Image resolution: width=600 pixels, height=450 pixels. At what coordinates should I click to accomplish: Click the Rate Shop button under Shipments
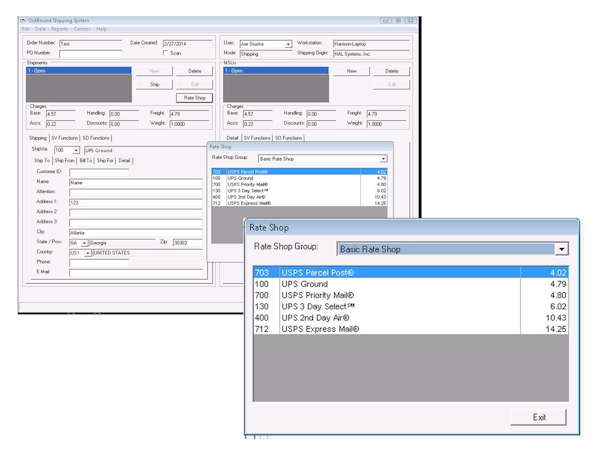click(194, 98)
